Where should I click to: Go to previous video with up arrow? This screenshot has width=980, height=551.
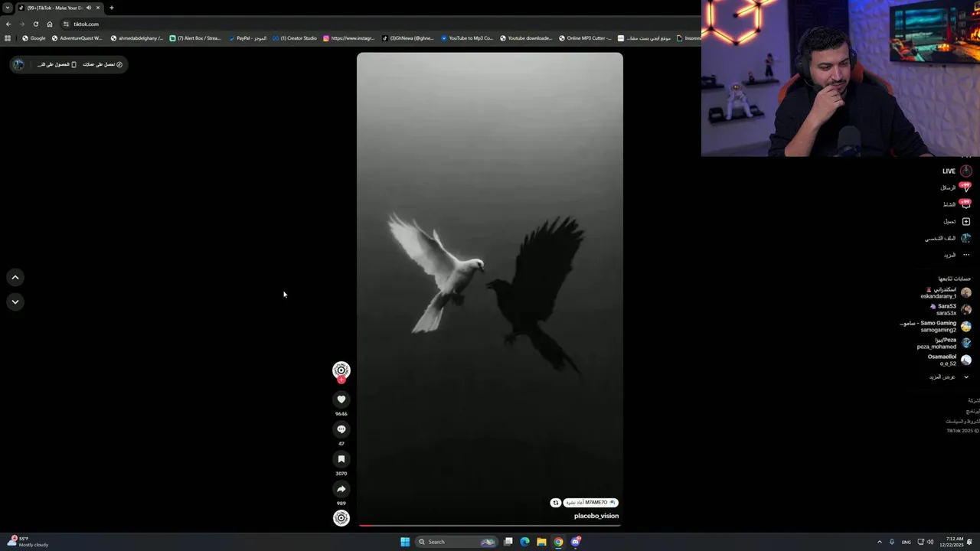15,278
